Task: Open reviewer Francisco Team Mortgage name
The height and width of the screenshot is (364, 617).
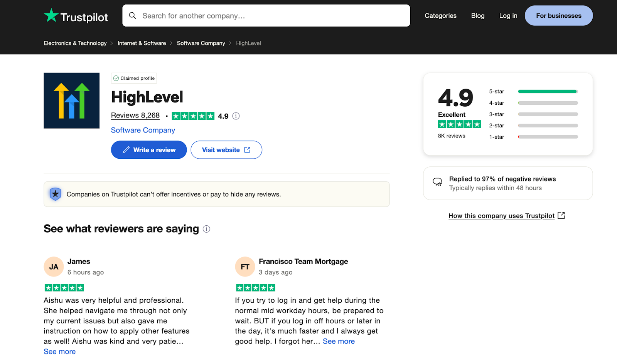Action: pyautogui.click(x=303, y=262)
